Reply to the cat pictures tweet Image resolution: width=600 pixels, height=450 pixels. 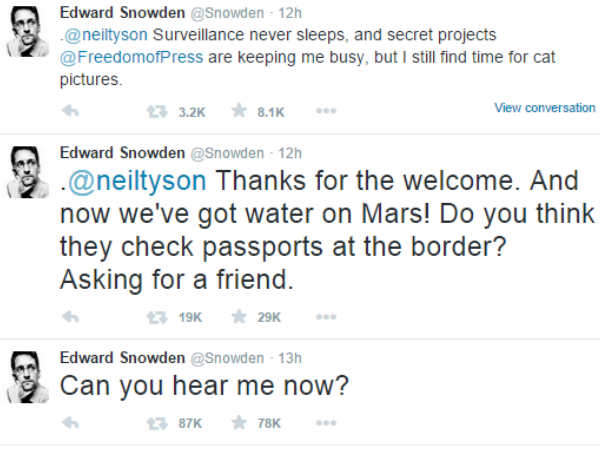(70, 112)
